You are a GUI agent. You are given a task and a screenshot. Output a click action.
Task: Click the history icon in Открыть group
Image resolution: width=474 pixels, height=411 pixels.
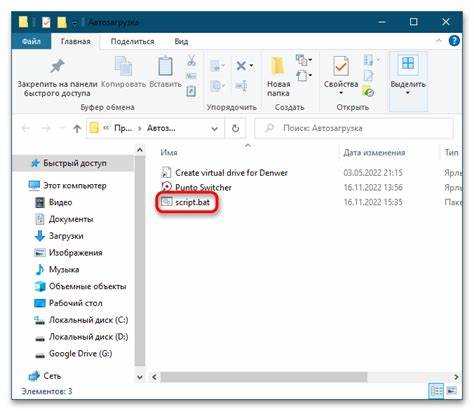click(368, 91)
